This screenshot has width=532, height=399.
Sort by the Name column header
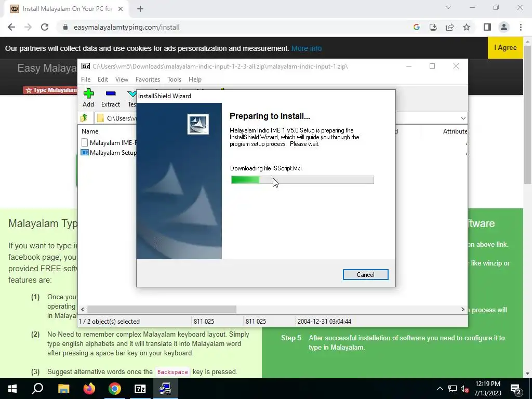point(90,131)
